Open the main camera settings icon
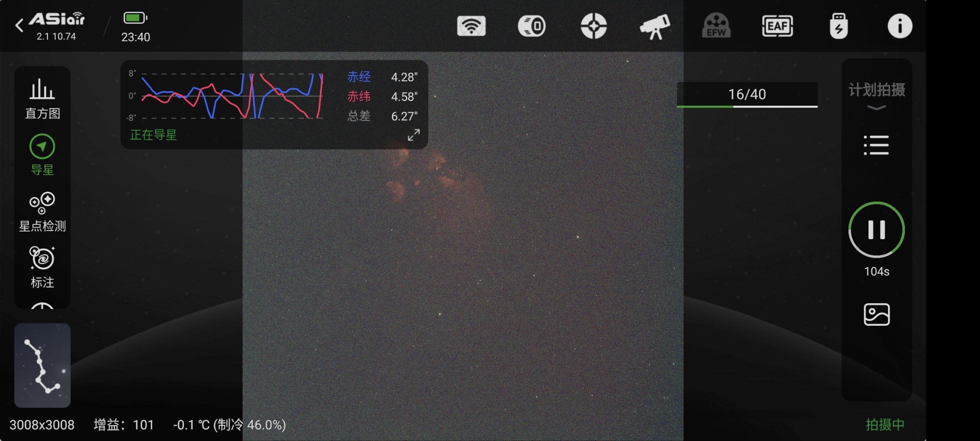The height and width of the screenshot is (441, 980). [x=532, y=26]
